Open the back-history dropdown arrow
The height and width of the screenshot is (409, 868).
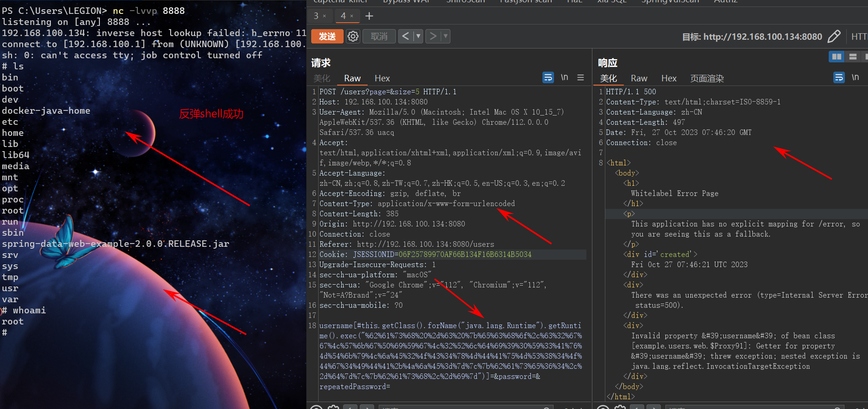coord(418,36)
